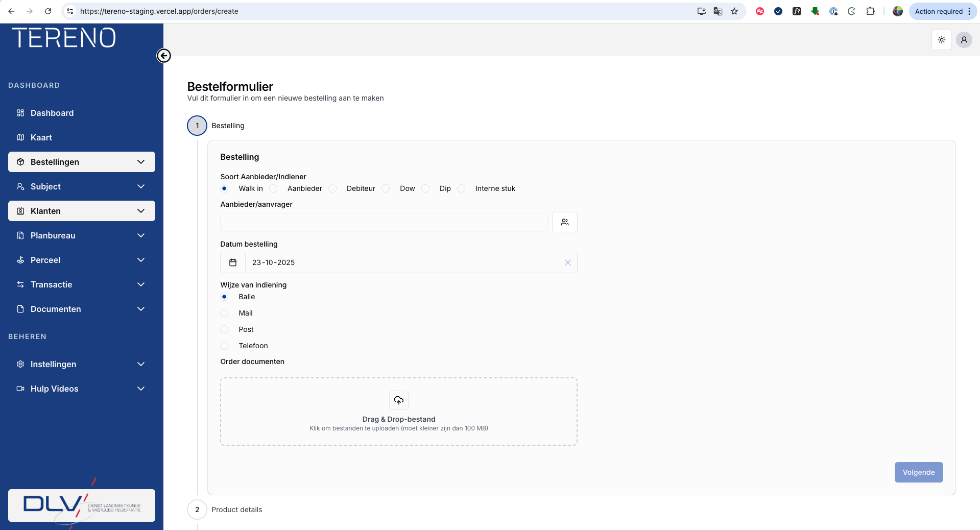Choose Telefoon as submission method
The width and height of the screenshot is (980, 530).
[224, 346]
